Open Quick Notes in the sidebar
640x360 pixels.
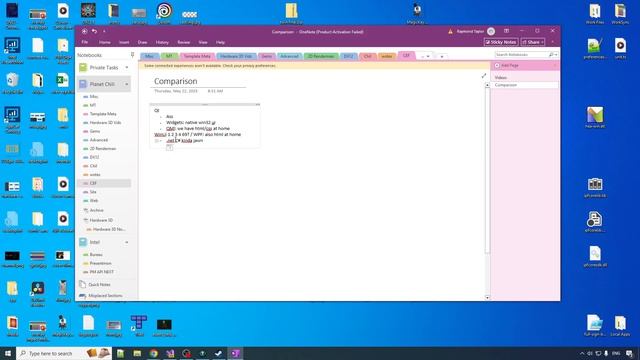point(99,284)
